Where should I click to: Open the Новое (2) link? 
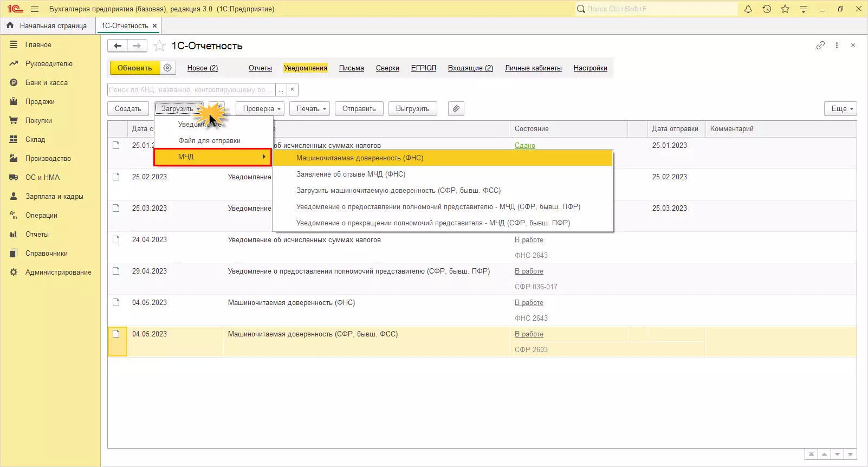[203, 68]
